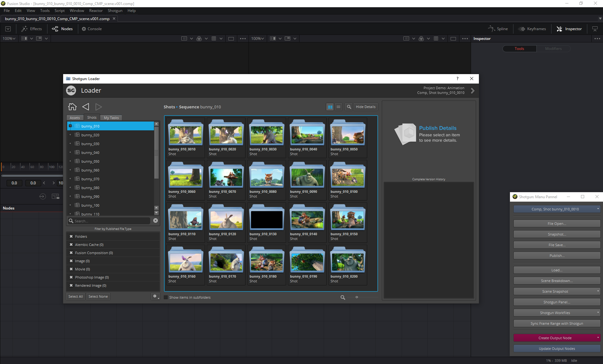Image resolution: width=603 pixels, height=364 pixels.
Task: Open the Spline editor
Action: [x=498, y=29]
